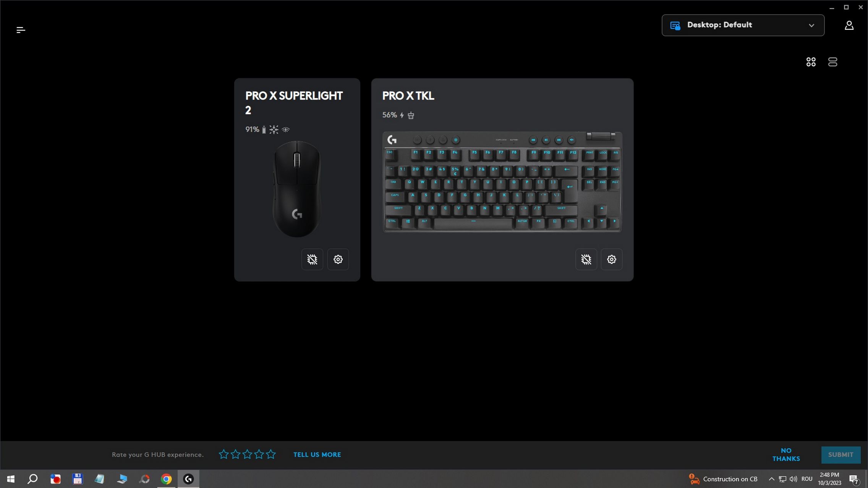
Task: Expand the Desktop: Default profile dropdown
Action: [743, 25]
